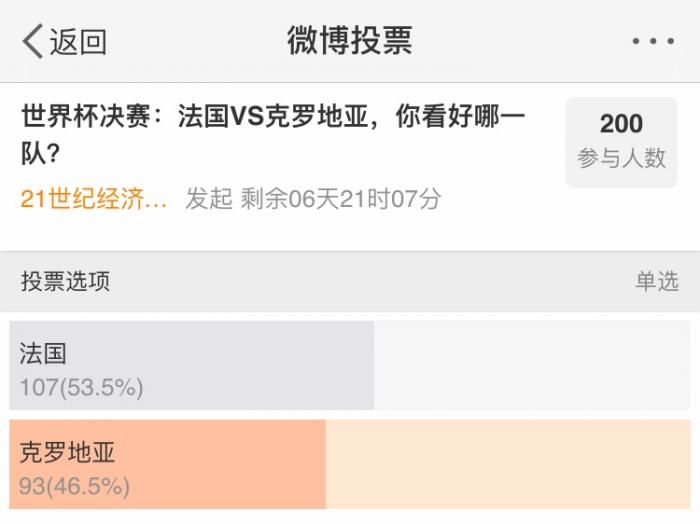This screenshot has height=524, width=700.
Task: Click the unfilled part of the 法国 row
Action: coord(530,365)
